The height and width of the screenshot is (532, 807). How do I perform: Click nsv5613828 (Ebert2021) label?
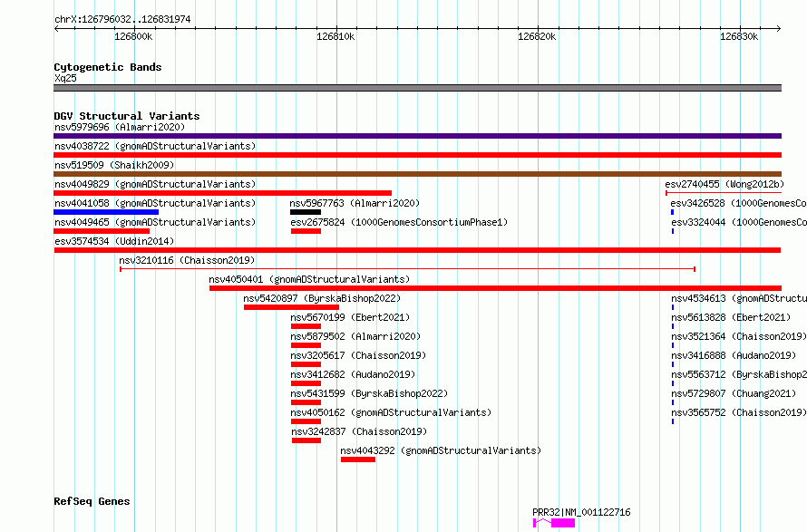(x=731, y=317)
